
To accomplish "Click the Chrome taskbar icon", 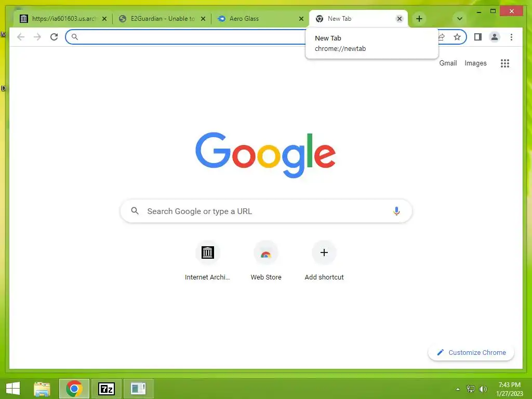I will click(74, 389).
